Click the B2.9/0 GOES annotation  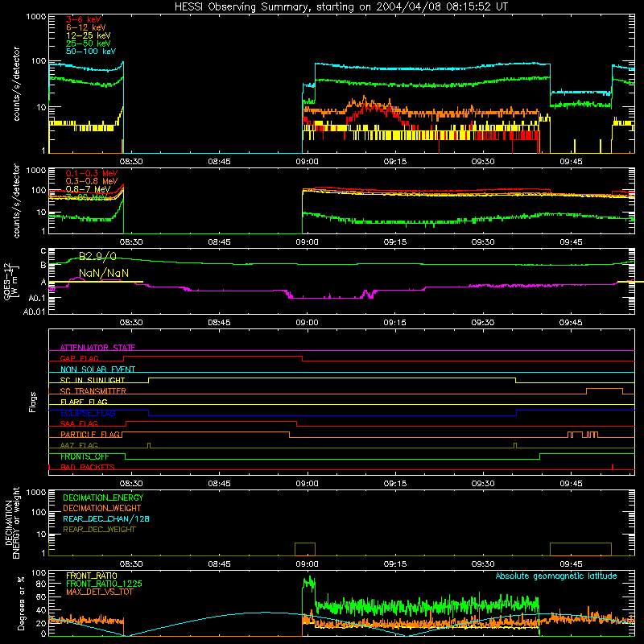pos(97,256)
